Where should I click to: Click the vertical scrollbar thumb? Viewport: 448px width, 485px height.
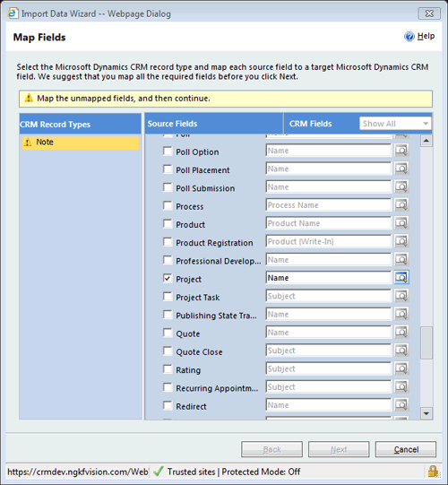click(x=426, y=343)
